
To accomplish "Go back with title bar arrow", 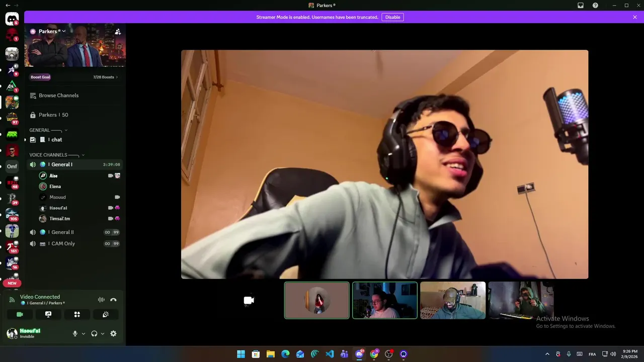I will click(x=8, y=6).
